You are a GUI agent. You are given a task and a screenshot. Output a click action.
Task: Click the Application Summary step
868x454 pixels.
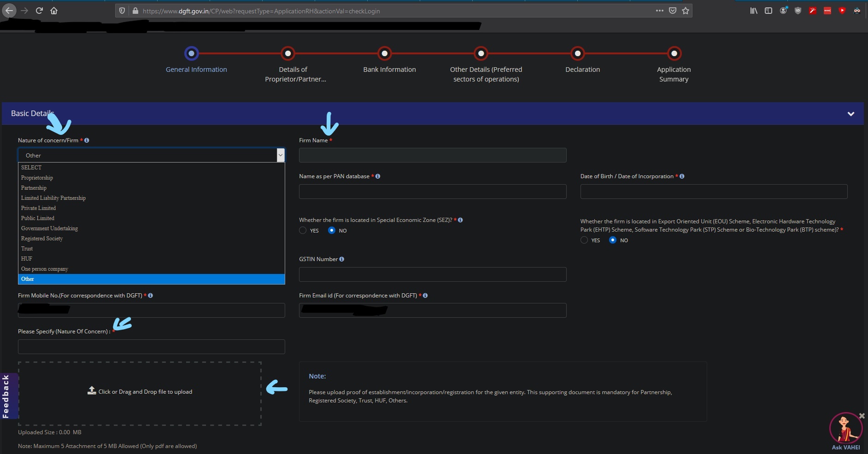point(674,54)
